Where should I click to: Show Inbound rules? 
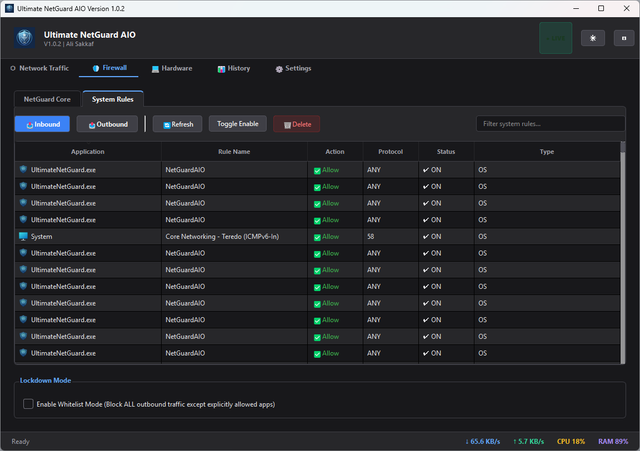tap(42, 124)
